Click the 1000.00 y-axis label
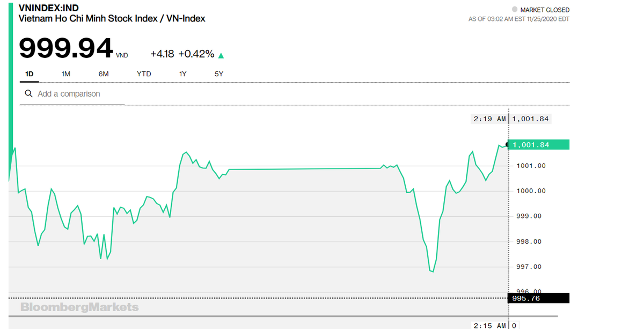 pos(531,191)
